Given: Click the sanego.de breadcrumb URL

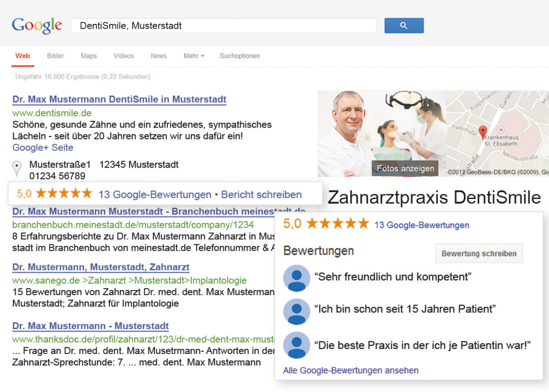Looking at the screenshot, I should [x=130, y=281].
